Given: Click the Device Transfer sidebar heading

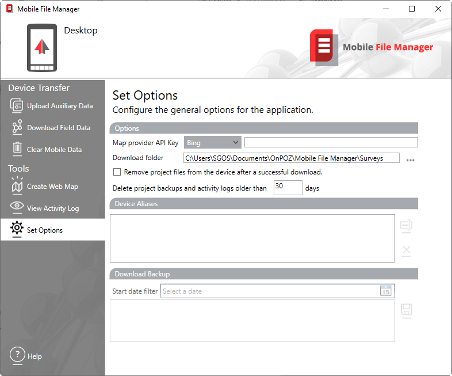Looking at the screenshot, I should (39, 88).
